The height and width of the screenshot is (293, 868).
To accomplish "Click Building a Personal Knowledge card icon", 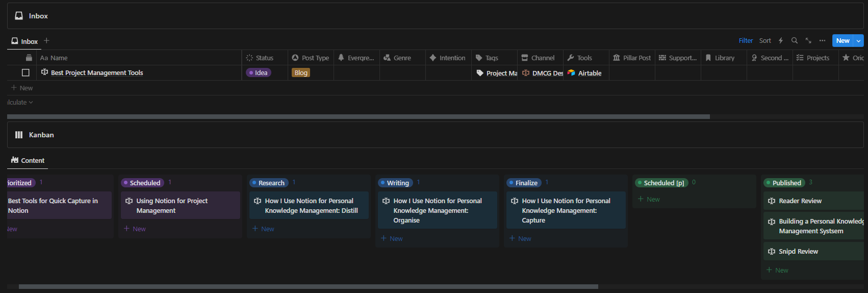I will point(772,222).
